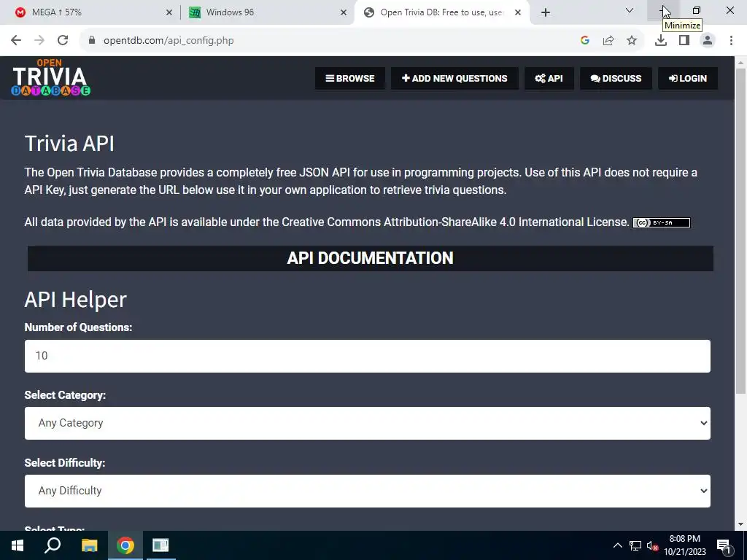Open the notification center icon
Image resolution: width=747 pixels, height=560 pixels.
pyautogui.click(x=724, y=545)
